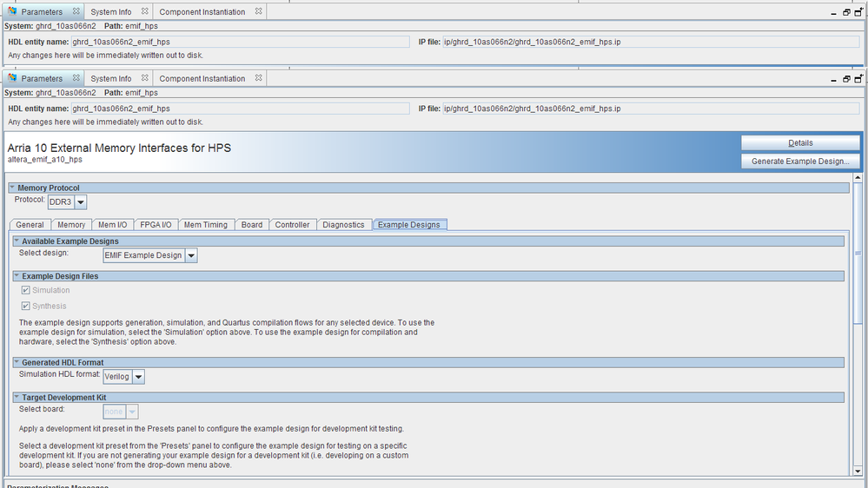
Task: Switch to the Board tab
Action: 252,225
